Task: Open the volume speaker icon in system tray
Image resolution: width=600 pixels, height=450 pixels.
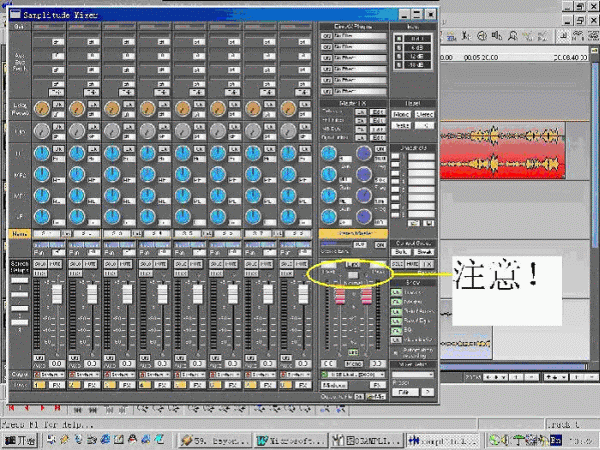Action: coord(505,440)
